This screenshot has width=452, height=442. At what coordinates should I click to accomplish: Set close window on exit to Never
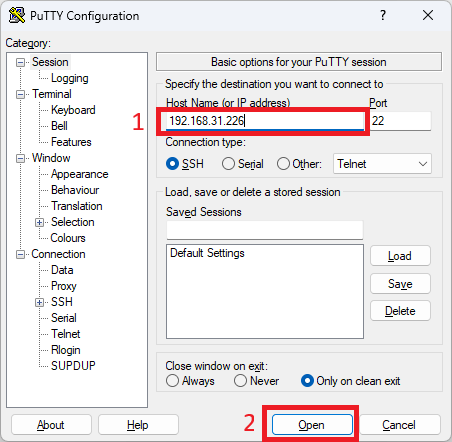pyautogui.click(x=240, y=381)
